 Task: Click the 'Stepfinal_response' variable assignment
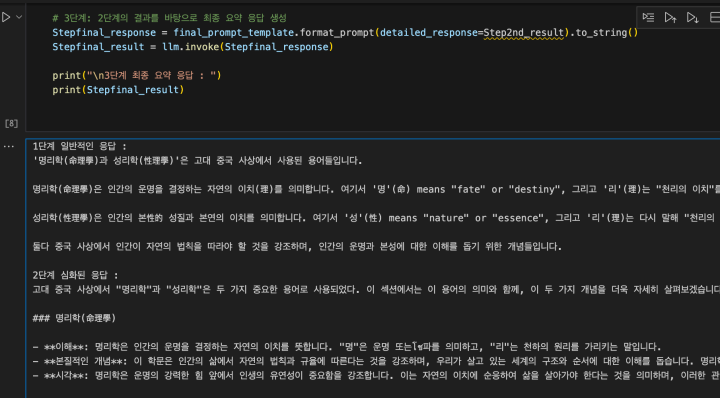104,33
